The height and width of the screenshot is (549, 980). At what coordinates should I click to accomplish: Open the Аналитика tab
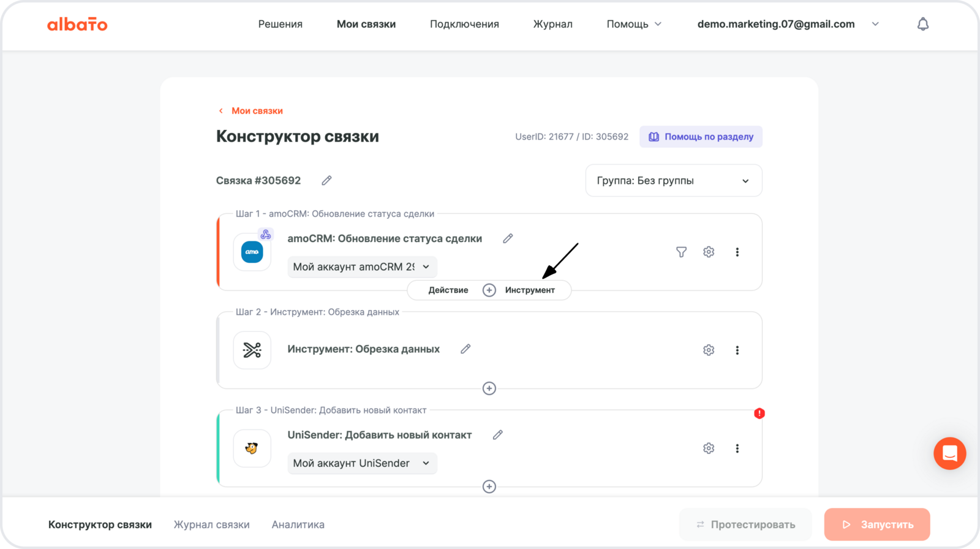pyautogui.click(x=298, y=524)
